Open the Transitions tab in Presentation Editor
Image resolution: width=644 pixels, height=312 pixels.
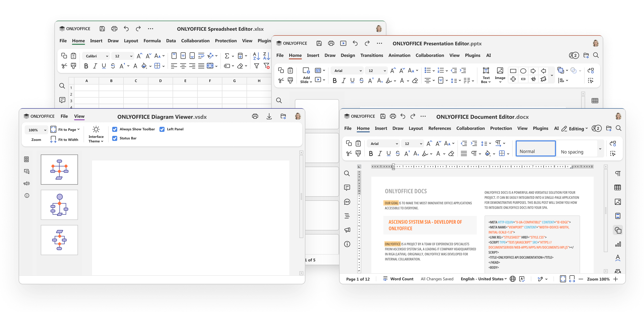click(372, 55)
